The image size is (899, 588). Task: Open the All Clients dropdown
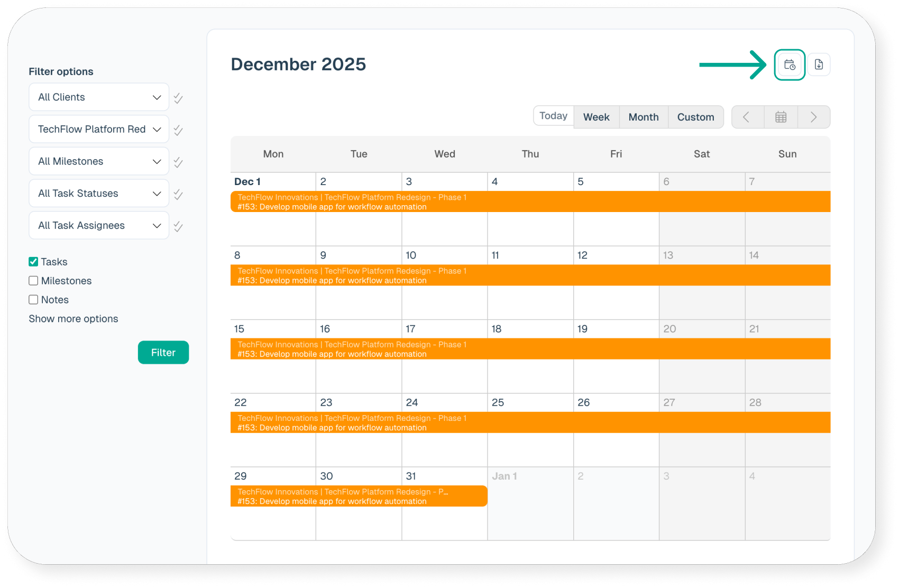(x=99, y=97)
